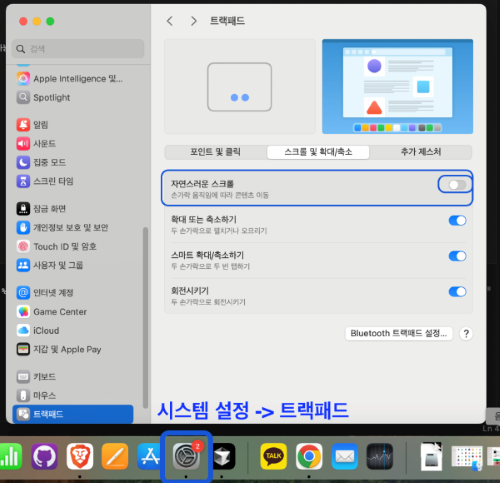This screenshot has height=483, width=500.
Task: Disable the 확대 또는 축소하기 toggle
Action: coord(457,220)
